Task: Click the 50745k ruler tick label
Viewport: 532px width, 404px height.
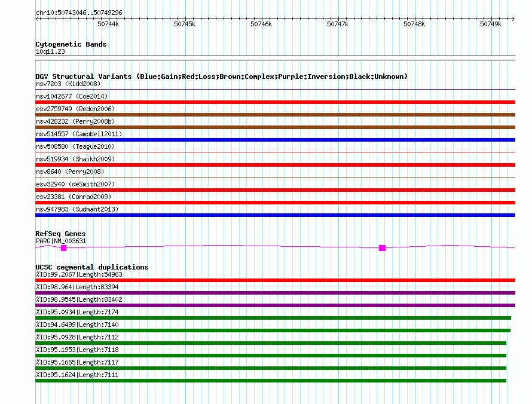Action: tap(185, 24)
